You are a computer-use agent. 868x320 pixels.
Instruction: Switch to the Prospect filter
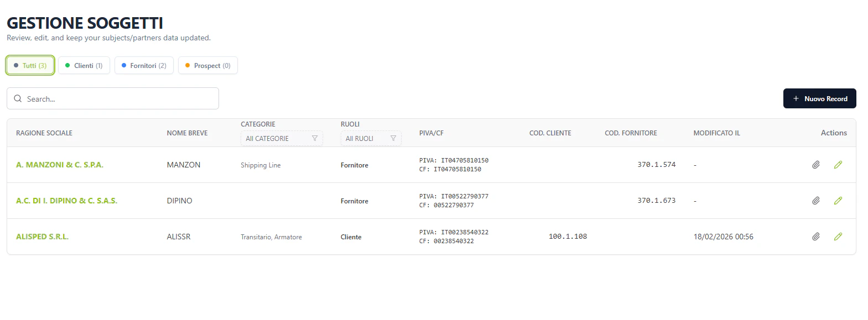pos(207,65)
